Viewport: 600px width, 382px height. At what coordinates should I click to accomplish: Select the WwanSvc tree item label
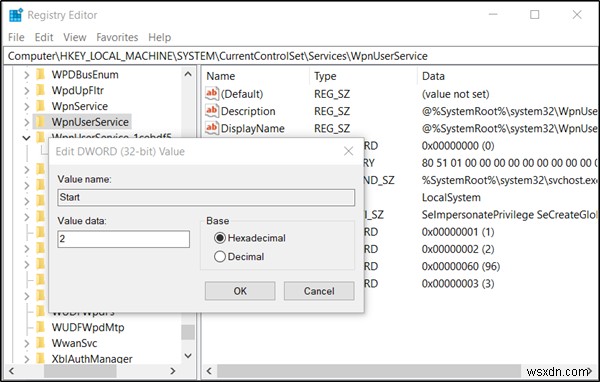click(74, 343)
